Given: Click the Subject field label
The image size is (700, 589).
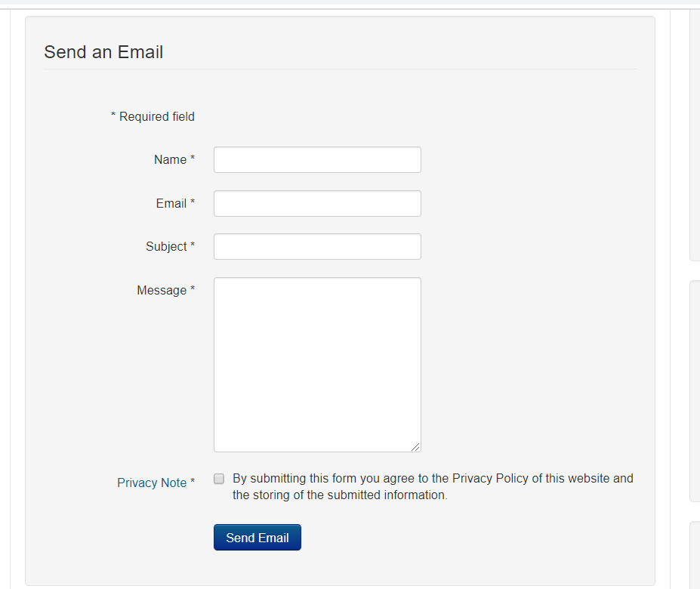Looking at the screenshot, I should coord(166,247).
